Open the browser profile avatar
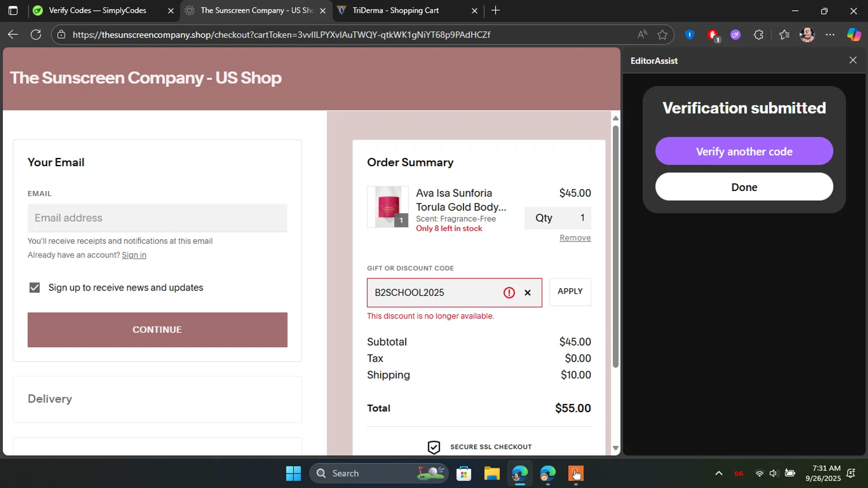This screenshot has height=488, width=868. (807, 35)
